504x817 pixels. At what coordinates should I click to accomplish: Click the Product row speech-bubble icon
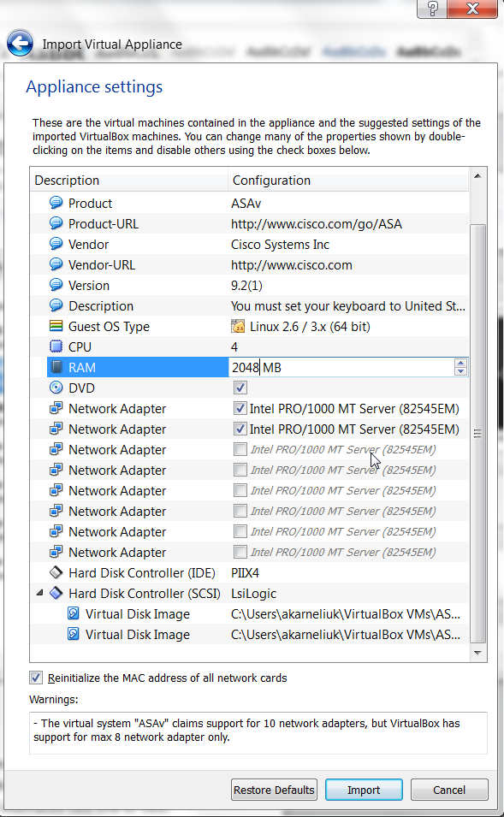[x=56, y=203]
